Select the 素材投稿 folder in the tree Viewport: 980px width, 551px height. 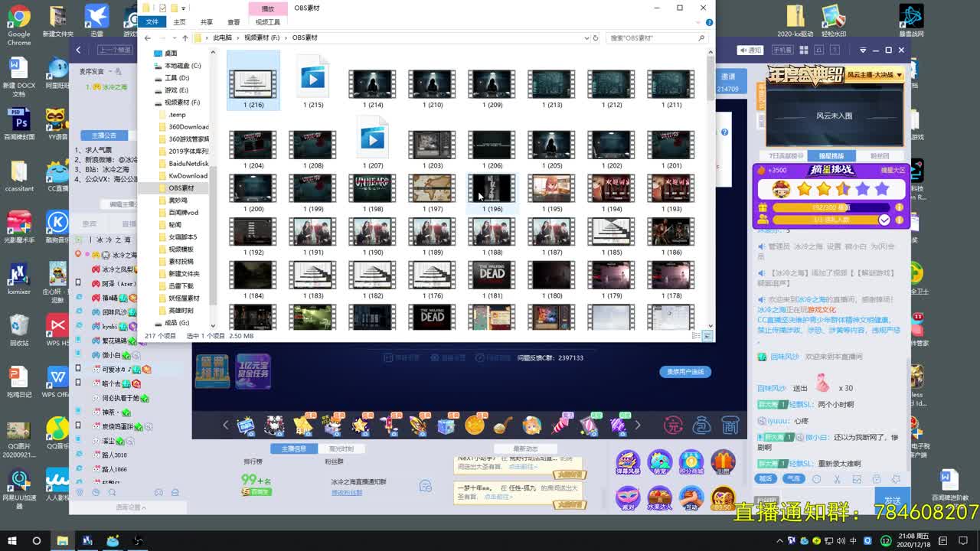click(x=181, y=262)
